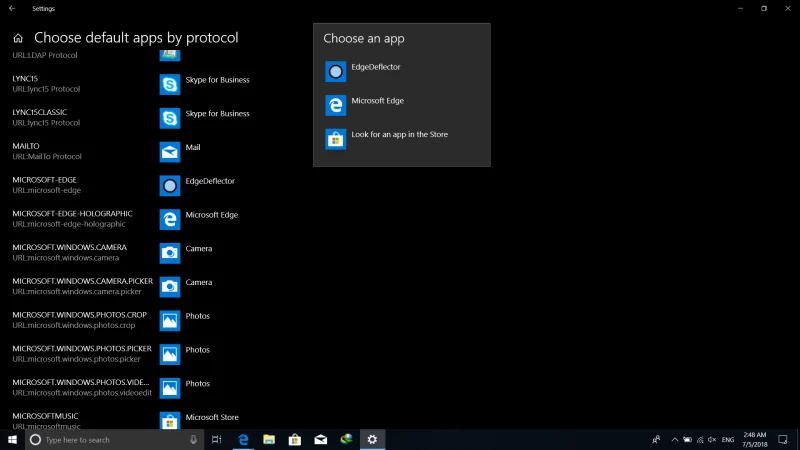Viewport: 800px width, 450px height.
Task: Click EdgeDeflector label for MICROSOFT-EDGE protocol
Action: tap(210, 181)
